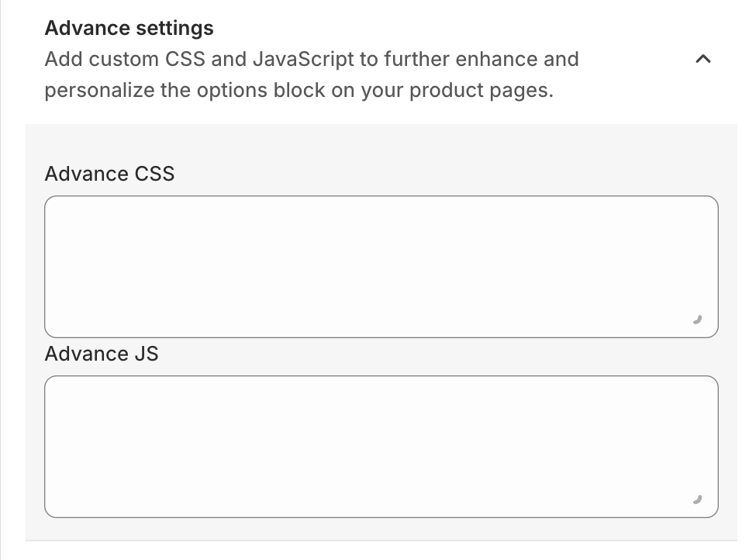The height and width of the screenshot is (560, 749).
Task: Collapse the Advance settings section chevron
Action: coord(703,59)
